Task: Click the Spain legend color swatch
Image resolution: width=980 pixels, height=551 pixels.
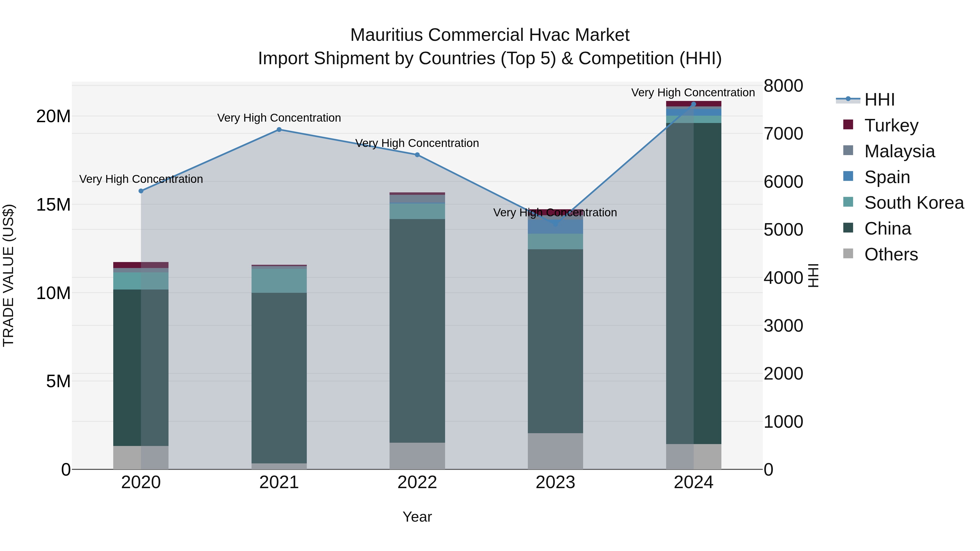Action: point(848,176)
